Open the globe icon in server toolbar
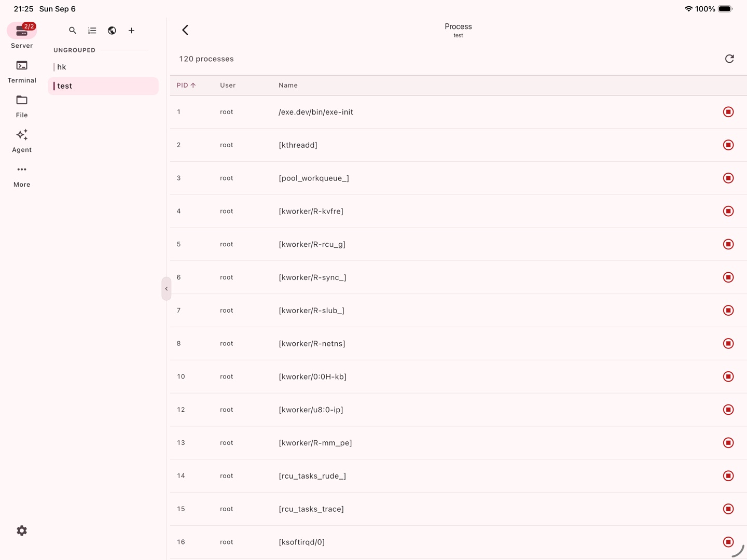Viewport: 747px width, 560px height. tap(112, 31)
